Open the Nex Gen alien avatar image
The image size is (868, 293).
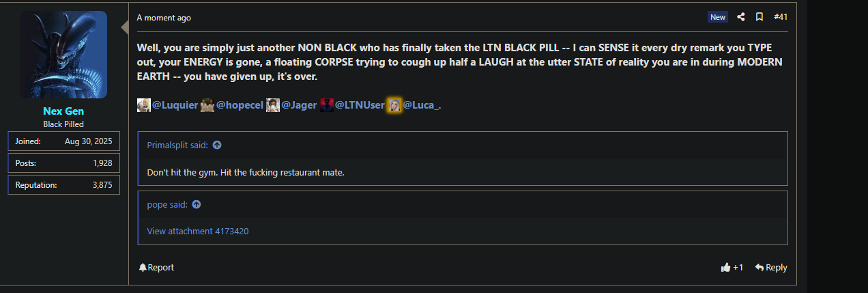[x=63, y=55]
